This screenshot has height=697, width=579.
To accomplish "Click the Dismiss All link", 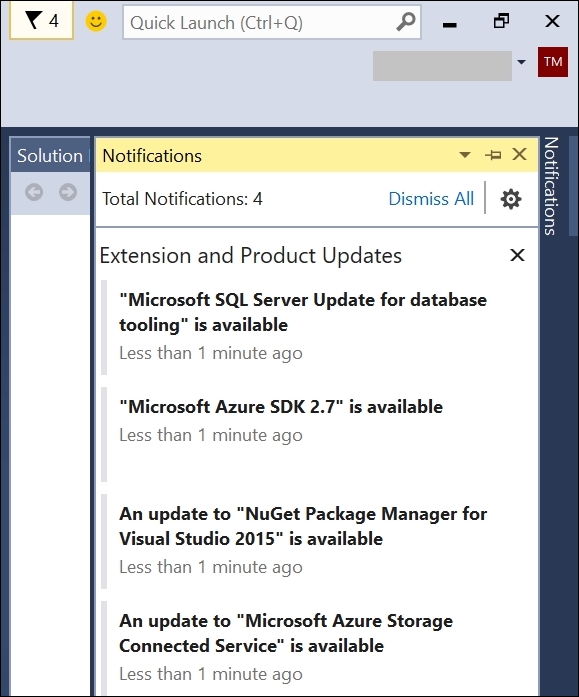I will coord(431,199).
